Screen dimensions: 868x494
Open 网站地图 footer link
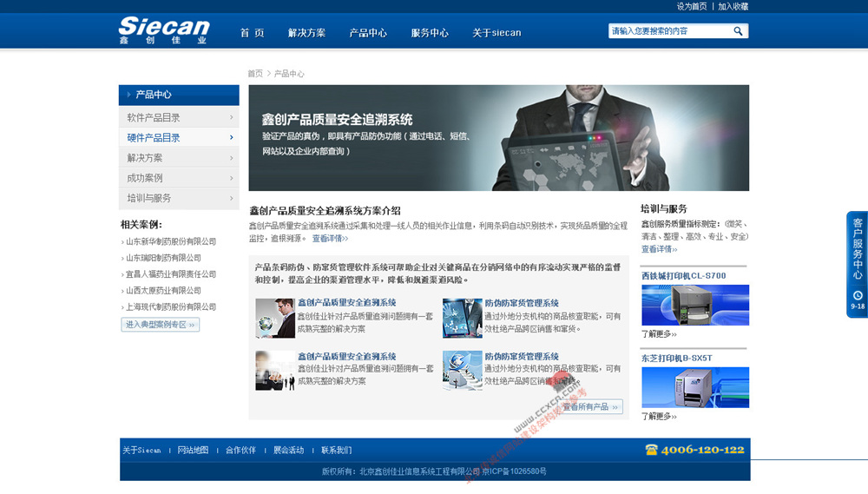pyautogui.click(x=193, y=451)
